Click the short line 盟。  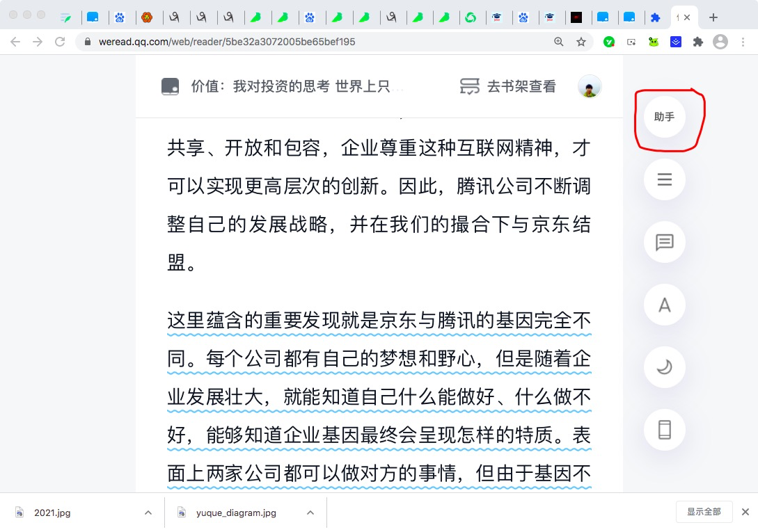[x=181, y=263]
